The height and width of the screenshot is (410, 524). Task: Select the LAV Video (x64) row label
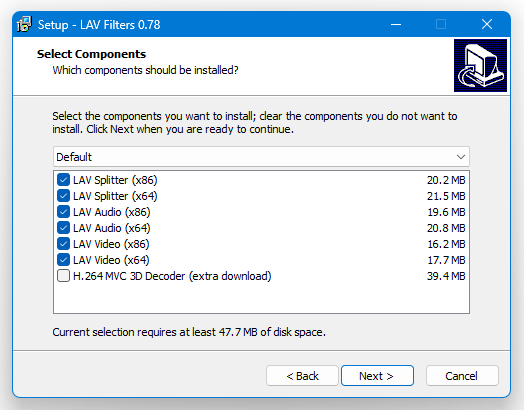coord(111,260)
